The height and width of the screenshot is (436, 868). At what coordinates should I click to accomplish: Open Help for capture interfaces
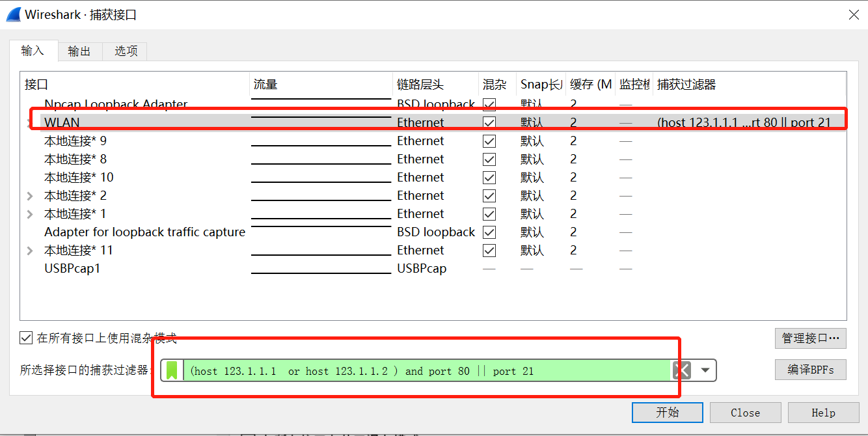(x=823, y=412)
